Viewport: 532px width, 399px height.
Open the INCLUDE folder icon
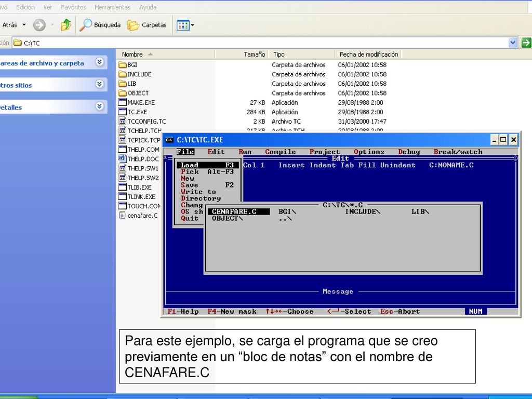tap(123, 74)
